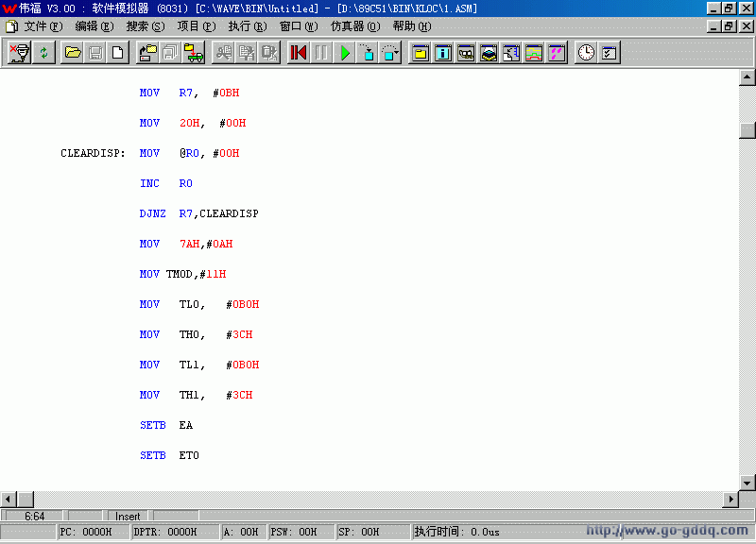
Task: Click the line 'DJNZ R7,CLEARDISP'
Action: 199,213
